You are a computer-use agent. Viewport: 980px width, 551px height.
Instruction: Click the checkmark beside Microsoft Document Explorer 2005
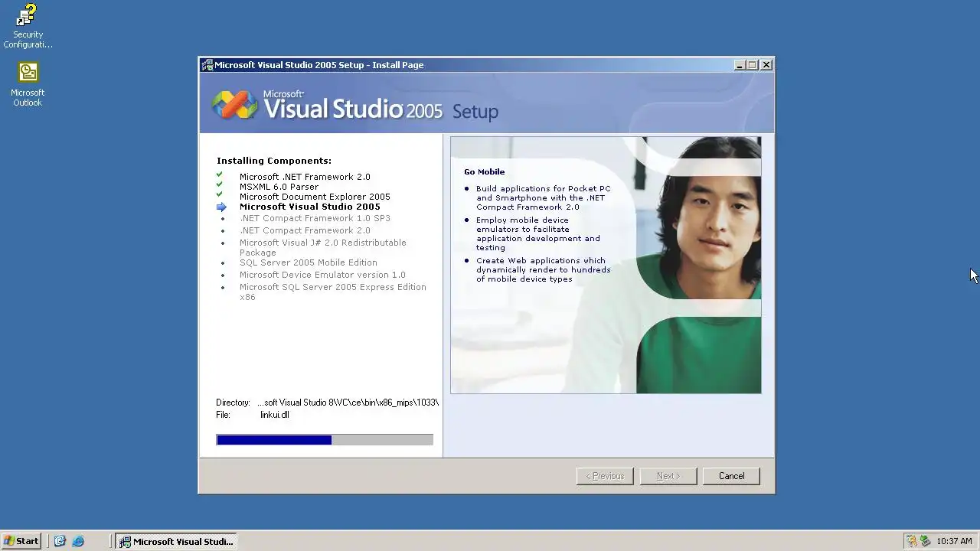click(220, 194)
